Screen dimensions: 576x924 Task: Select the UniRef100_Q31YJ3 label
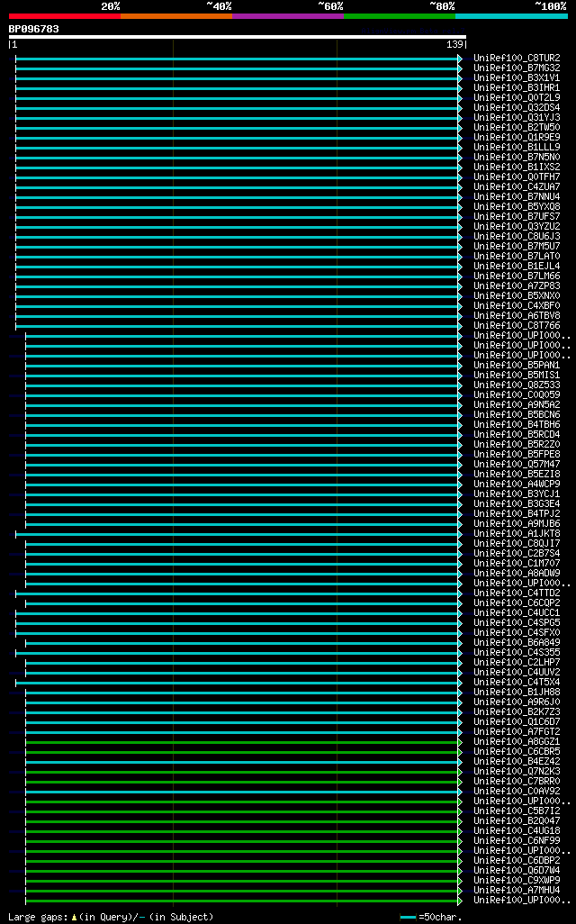coord(517,118)
